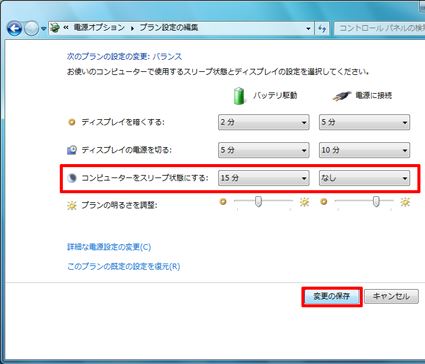The image size is (425, 364).
Task: Go back with the blue back arrow
Action: click(15, 29)
